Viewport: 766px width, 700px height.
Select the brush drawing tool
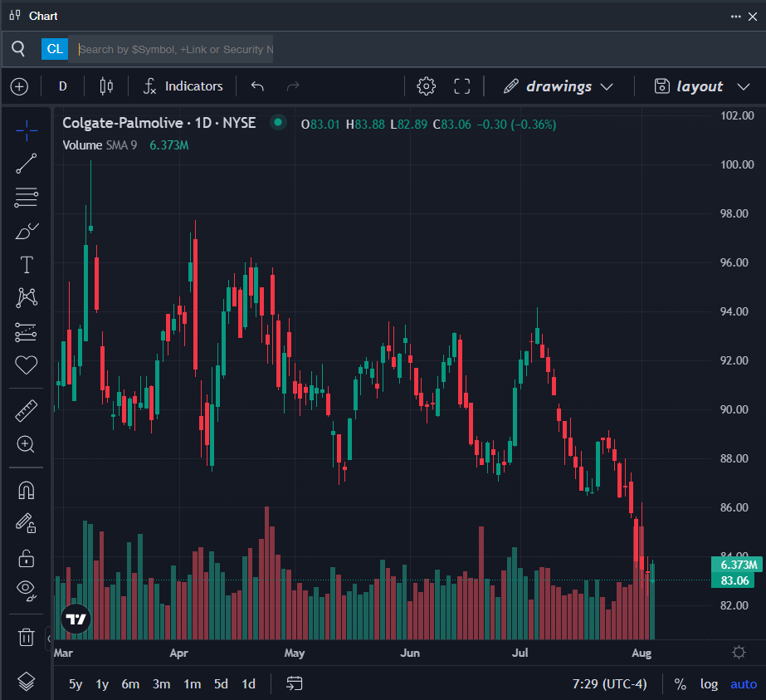[27, 231]
